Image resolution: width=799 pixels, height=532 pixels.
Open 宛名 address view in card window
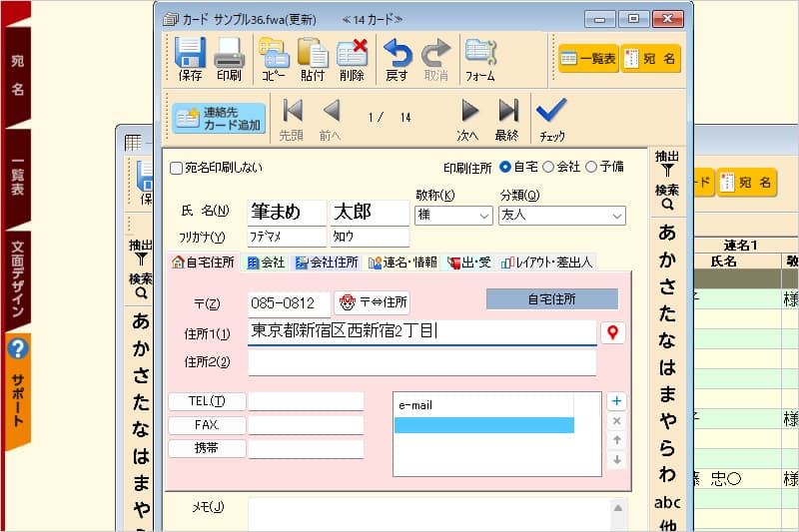(651, 59)
